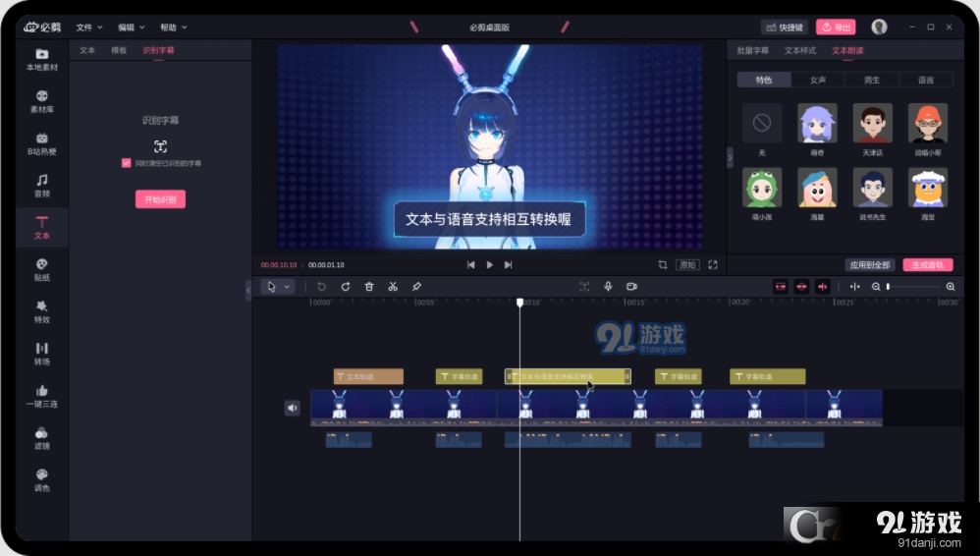Open the 本地素材 local materials panel
980x556 pixels.
[42, 59]
